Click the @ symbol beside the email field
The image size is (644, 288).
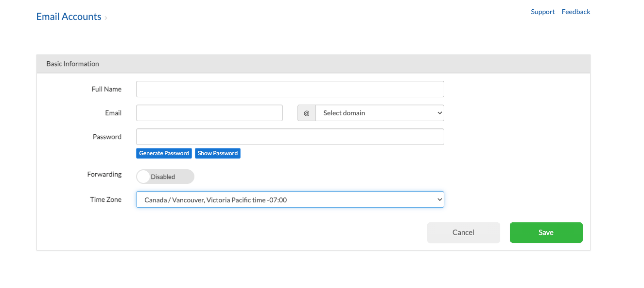pos(306,112)
